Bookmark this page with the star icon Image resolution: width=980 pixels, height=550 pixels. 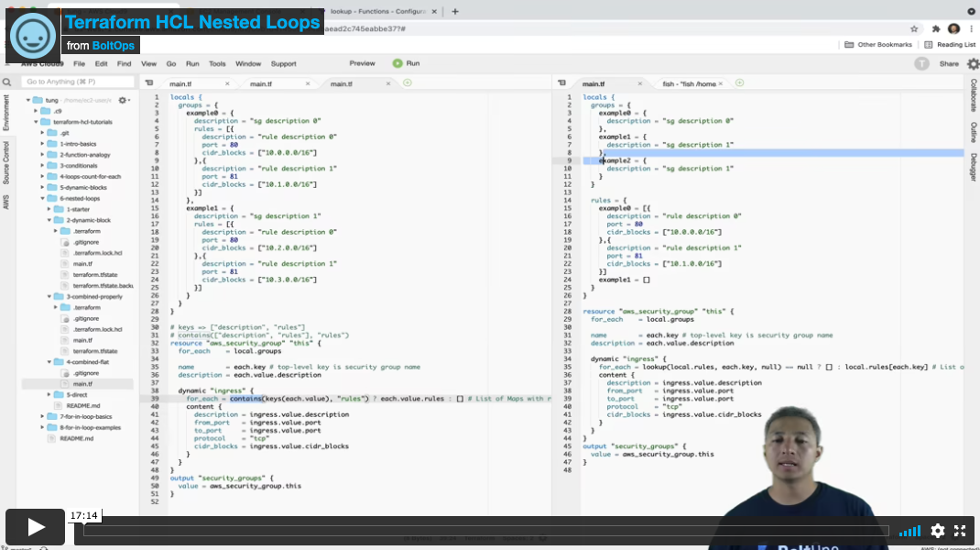913,28
